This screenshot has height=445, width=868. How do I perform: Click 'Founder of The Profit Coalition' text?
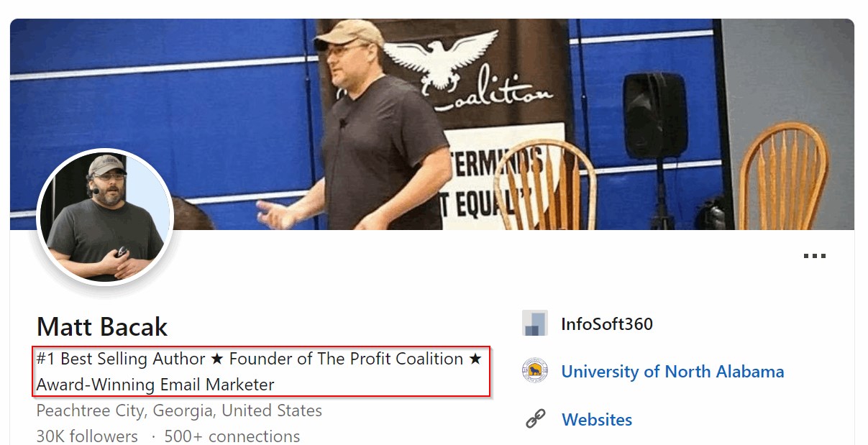pos(346,359)
